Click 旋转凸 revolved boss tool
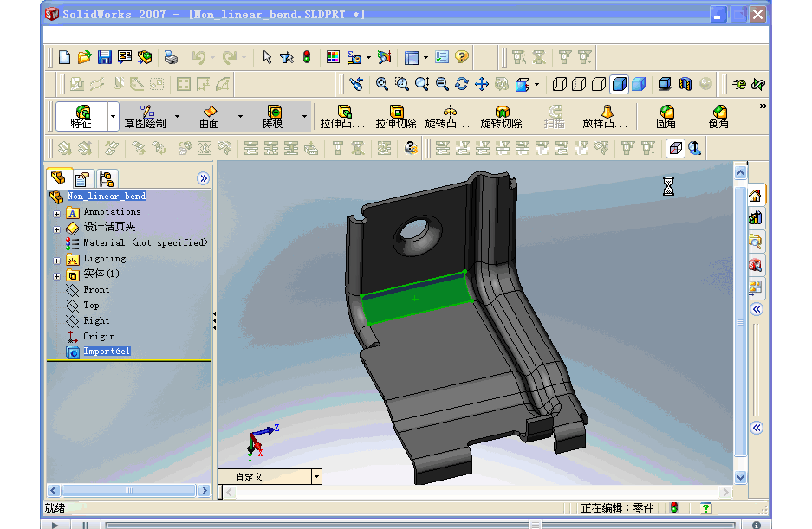Screen dimensions: 812x529 click(x=448, y=117)
